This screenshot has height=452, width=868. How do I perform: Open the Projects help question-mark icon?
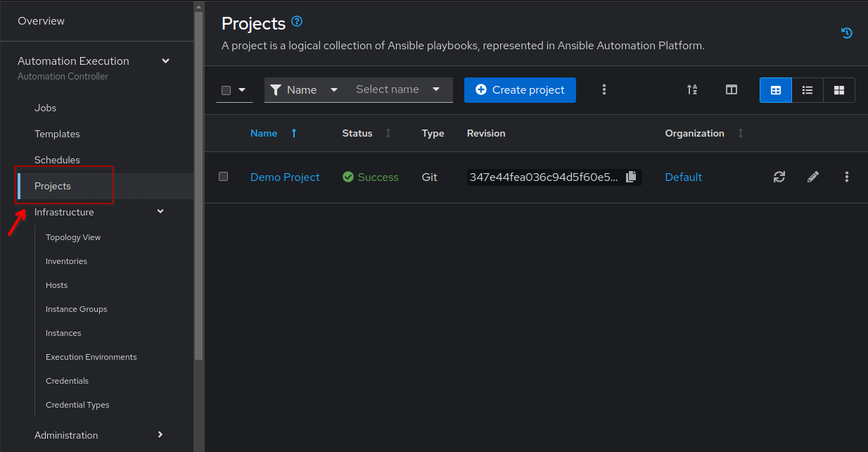pyautogui.click(x=297, y=22)
